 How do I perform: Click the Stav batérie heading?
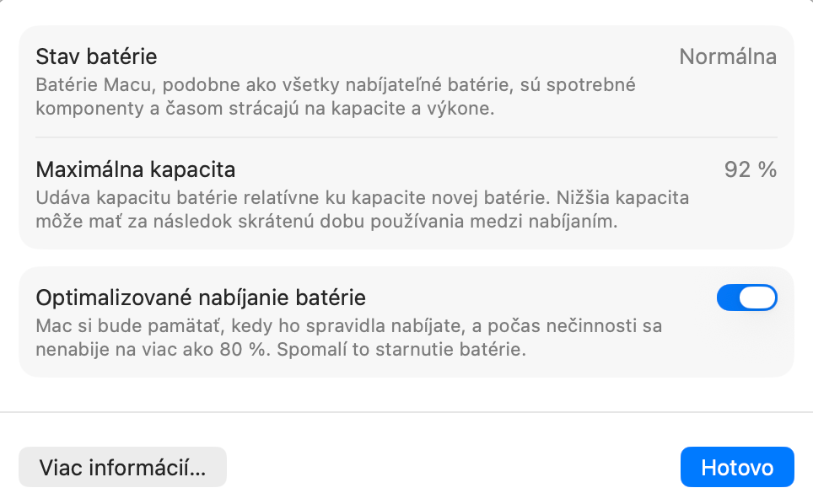click(x=96, y=57)
